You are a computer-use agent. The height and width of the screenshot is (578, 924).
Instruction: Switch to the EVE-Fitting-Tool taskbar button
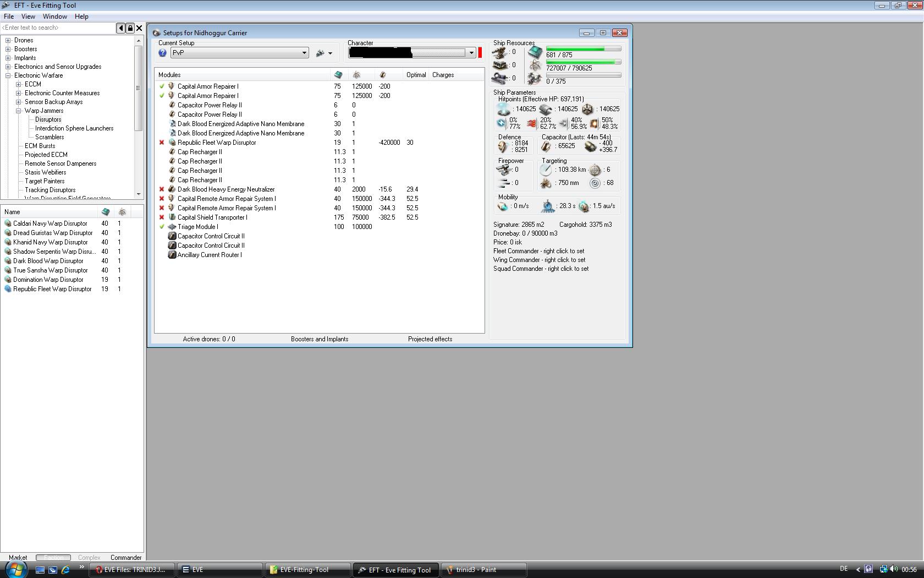tap(308, 570)
